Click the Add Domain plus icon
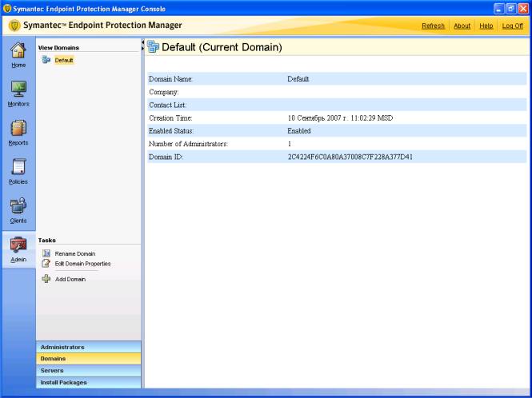Image resolution: width=532 pixels, height=398 pixels. 46,279
